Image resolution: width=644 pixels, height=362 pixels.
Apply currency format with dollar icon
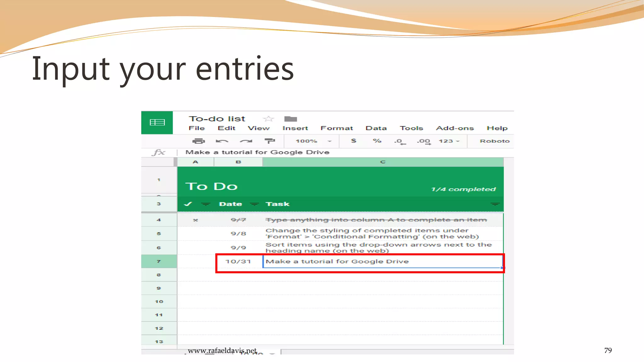[353, 141]
